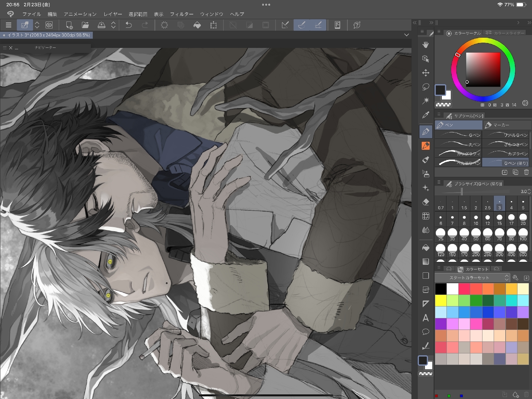The image size is (532, 399).
Task: Choose brush size 10 preset
Action: 476,219
